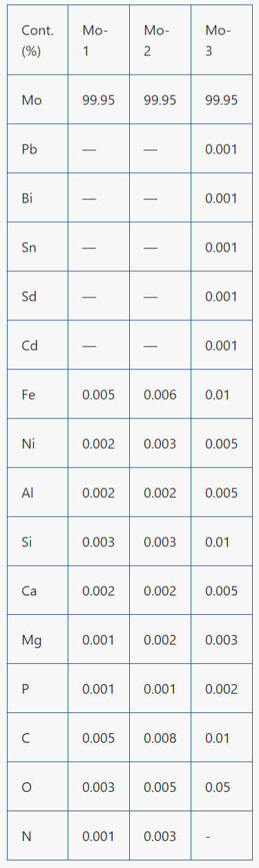Select the Mo-3 column header
Viewport: 259px width, 868px height.
pyautogui.click(x=222, y=40)
